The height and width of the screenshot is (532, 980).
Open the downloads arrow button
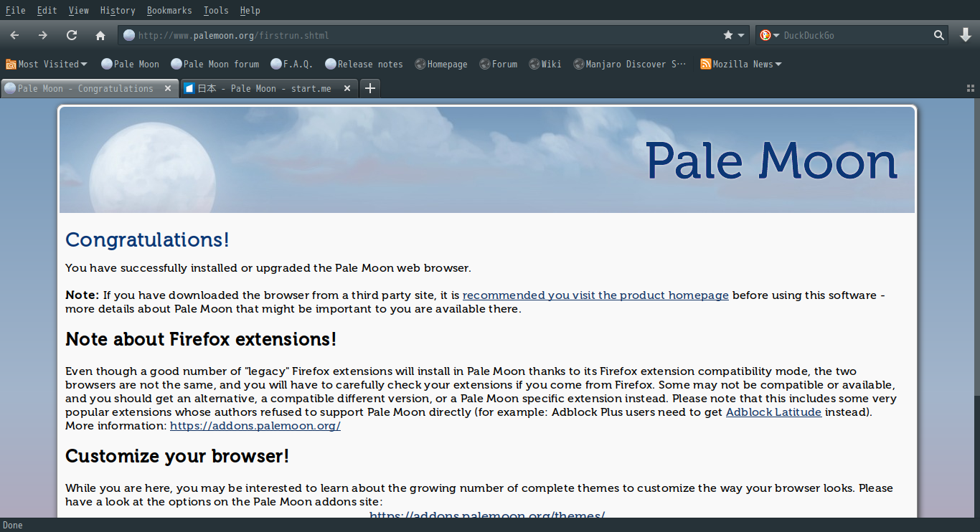pyautogui.click(x=966, y=35)
